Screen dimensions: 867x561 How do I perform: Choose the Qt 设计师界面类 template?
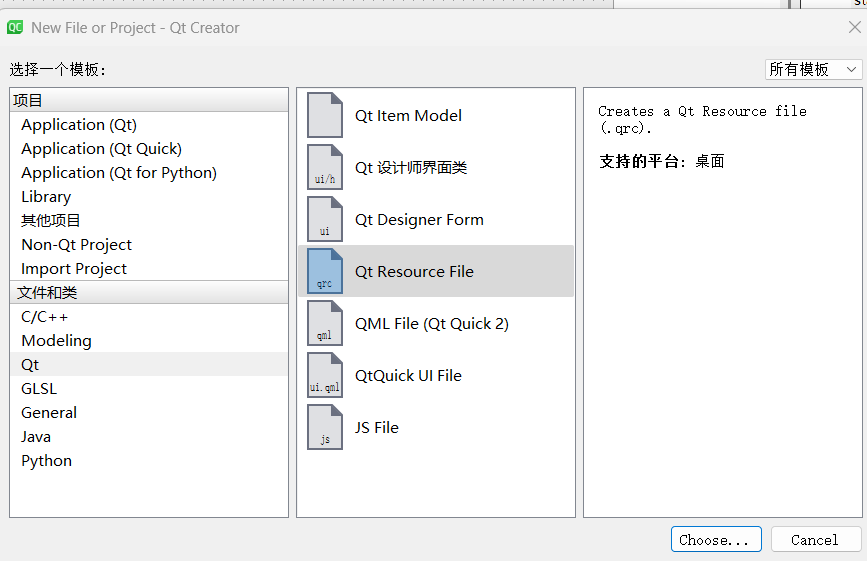(x=436, y=167)
